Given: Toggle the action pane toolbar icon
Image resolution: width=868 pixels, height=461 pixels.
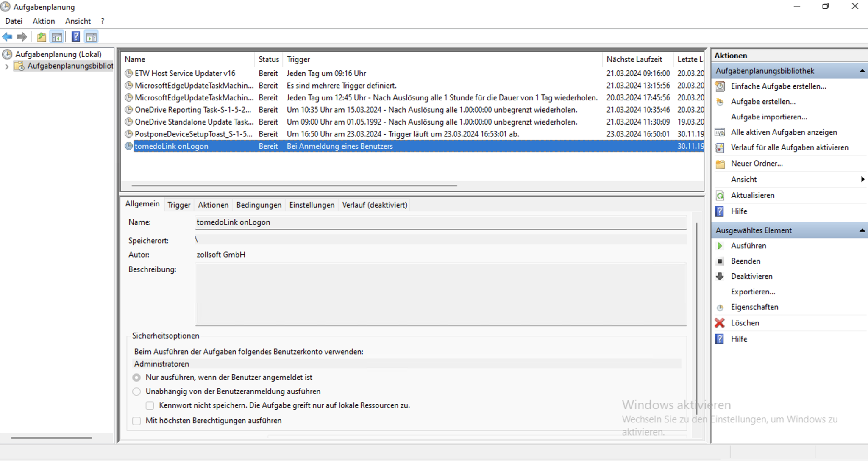Looking at the screenshot, I should tap(91, 37).
